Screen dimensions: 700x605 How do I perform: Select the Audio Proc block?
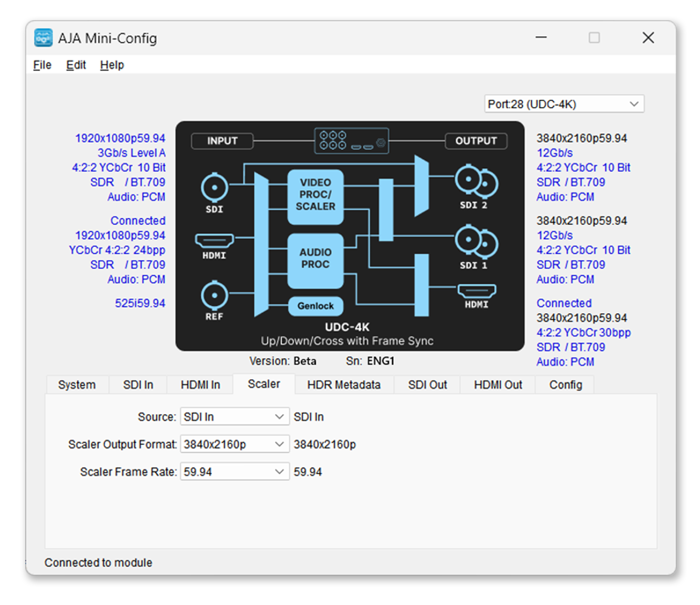click(x=315, y=259)
